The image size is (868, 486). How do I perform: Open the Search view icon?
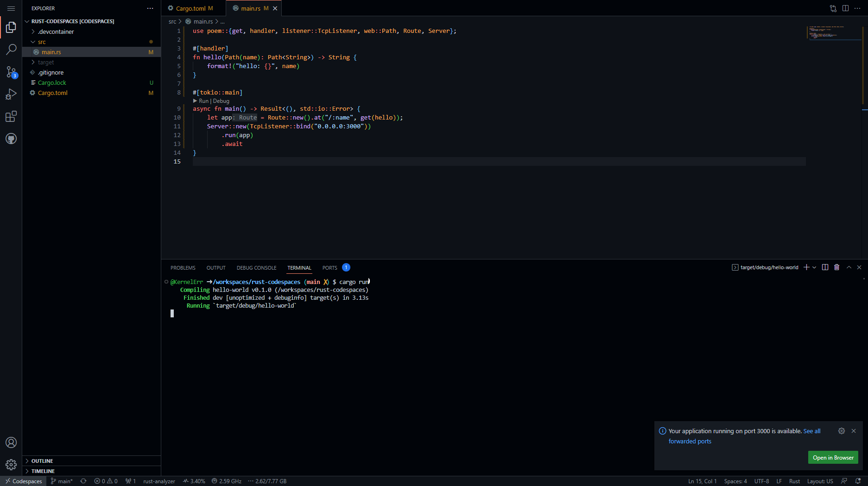pyautogui.click(x=11, y=49)
